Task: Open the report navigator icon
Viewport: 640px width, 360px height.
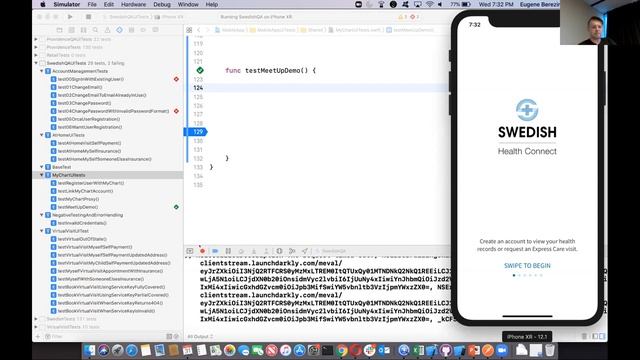Action: click(x=156, y=30)
